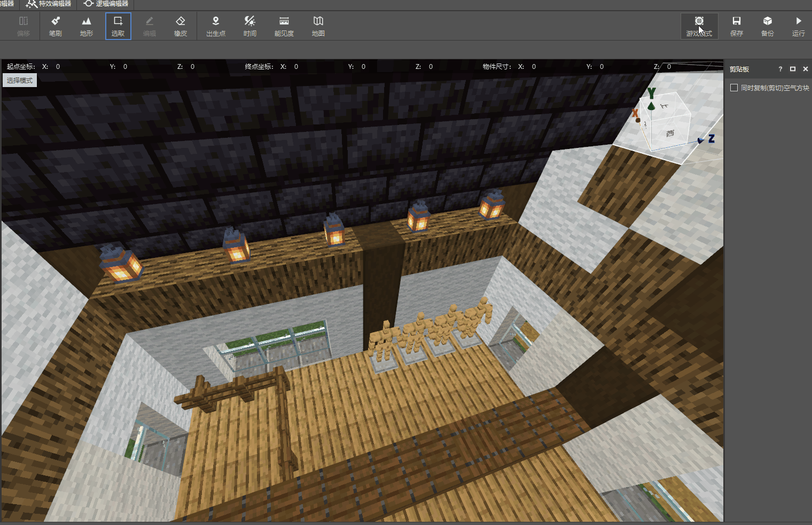Open help for the 剪贴板 panel
Viewport: 812px width, 525px height.
780,69
